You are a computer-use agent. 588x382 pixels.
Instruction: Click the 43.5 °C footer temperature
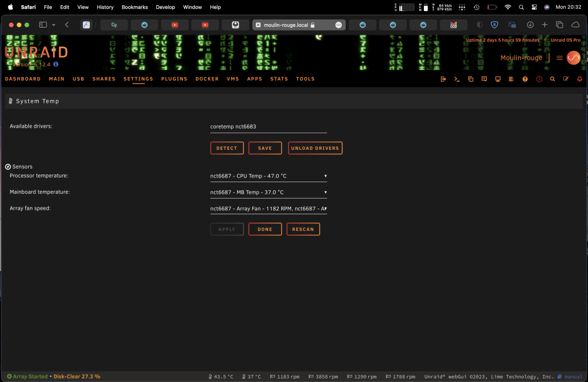pos(221,376)
